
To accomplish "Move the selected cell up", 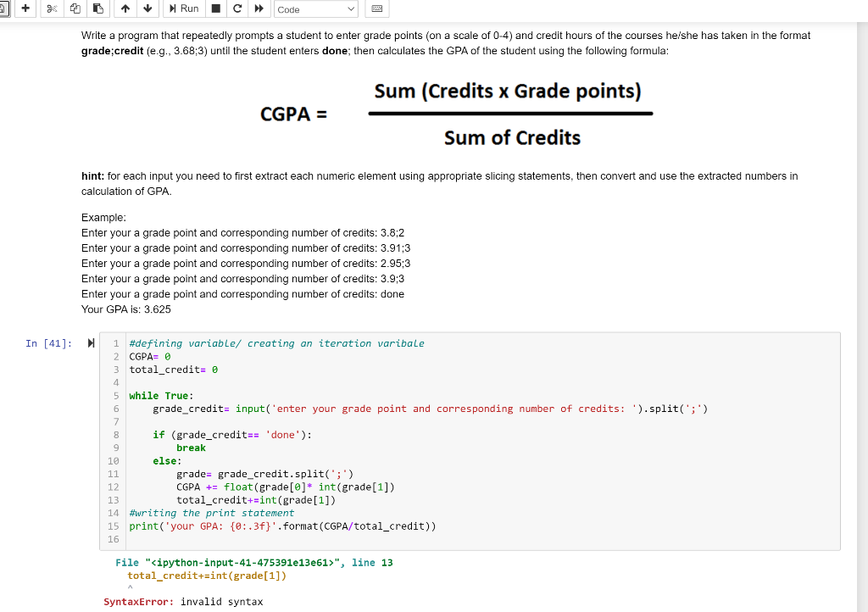I will click(125, 8).
